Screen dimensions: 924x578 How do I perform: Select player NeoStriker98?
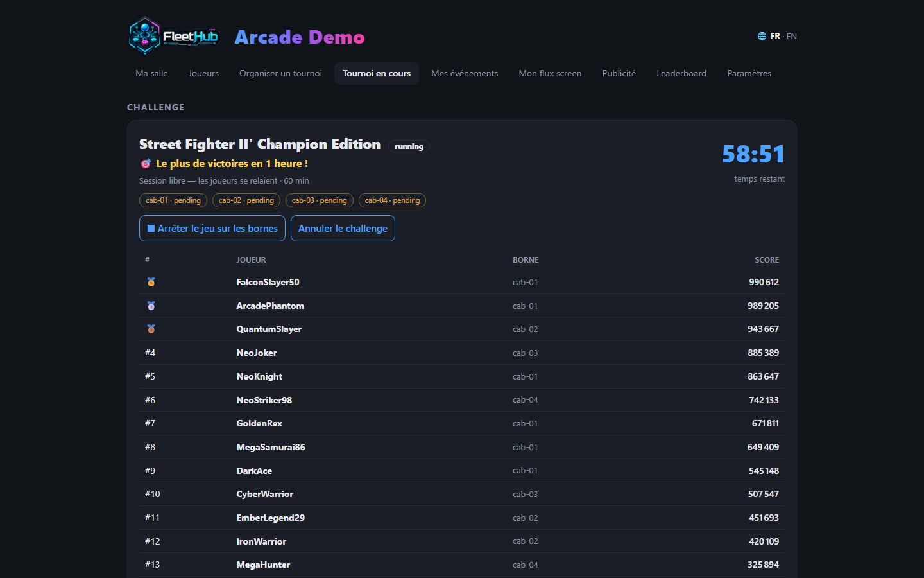pos(264,400)
